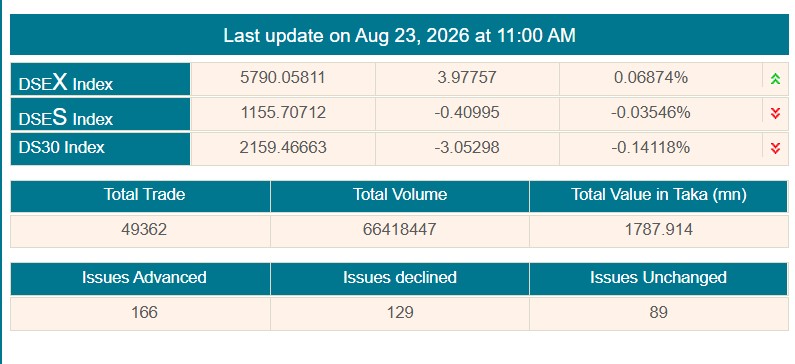Click the DSEX value 5790.05811
Image resolution: width=795 pixels, height=364 pixels.
[x=283, y=78]
